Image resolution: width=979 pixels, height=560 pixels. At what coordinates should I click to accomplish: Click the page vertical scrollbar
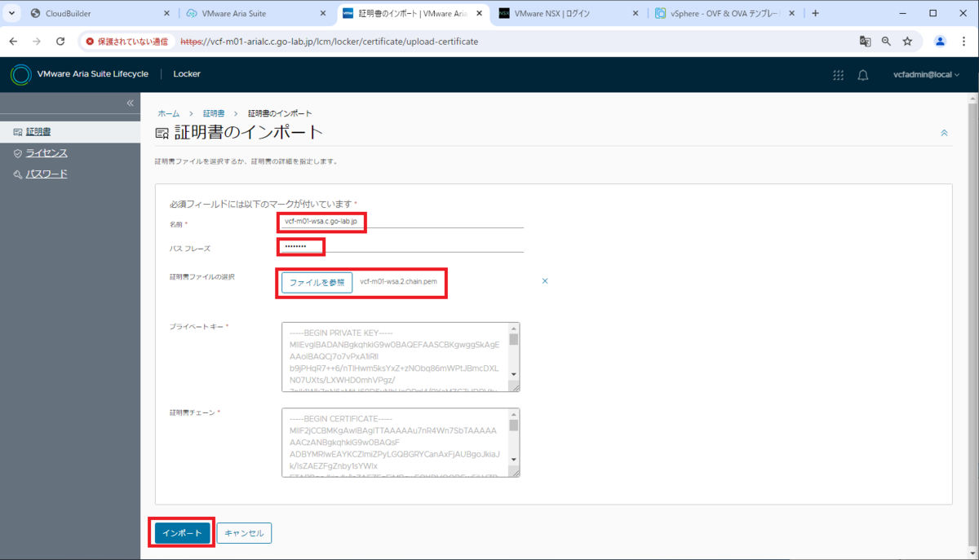coord(972,324)
